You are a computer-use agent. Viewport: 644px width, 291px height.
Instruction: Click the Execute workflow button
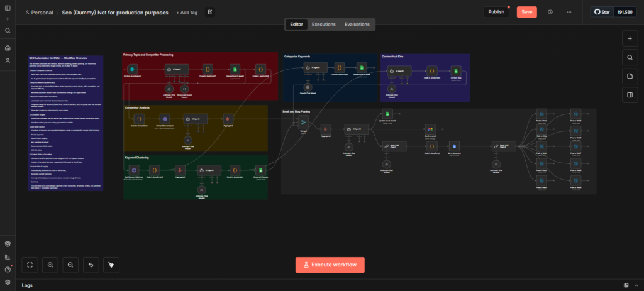pyautogui.click(x=330, y=265)
